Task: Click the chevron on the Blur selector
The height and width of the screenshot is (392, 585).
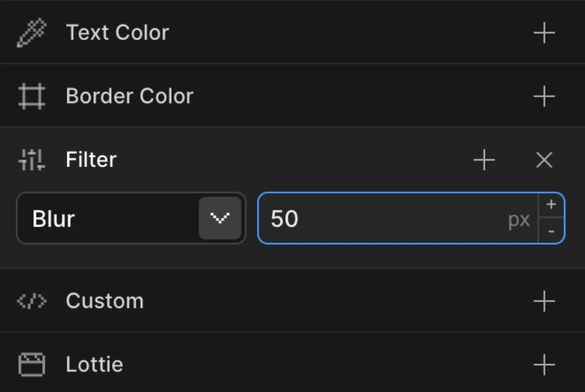Action: [220, 218]
